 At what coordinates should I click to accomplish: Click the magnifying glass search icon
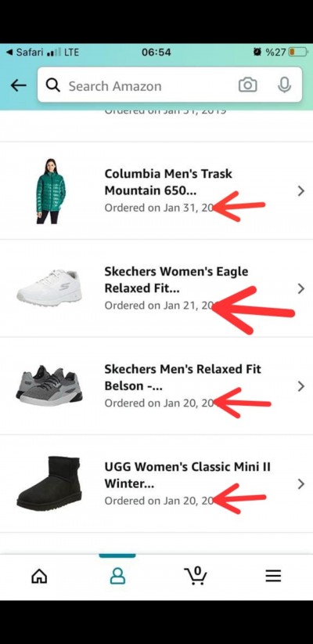tap(53, 85)
